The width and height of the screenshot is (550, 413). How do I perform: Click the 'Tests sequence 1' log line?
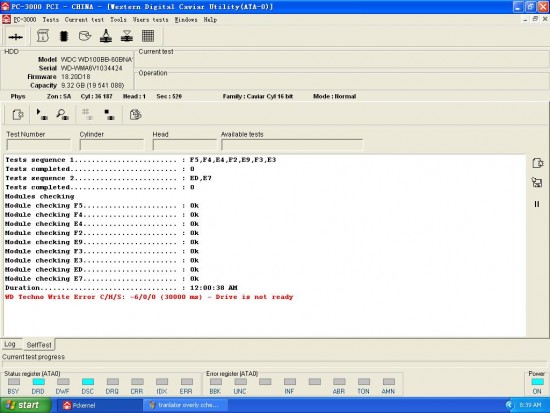point(141,160)
